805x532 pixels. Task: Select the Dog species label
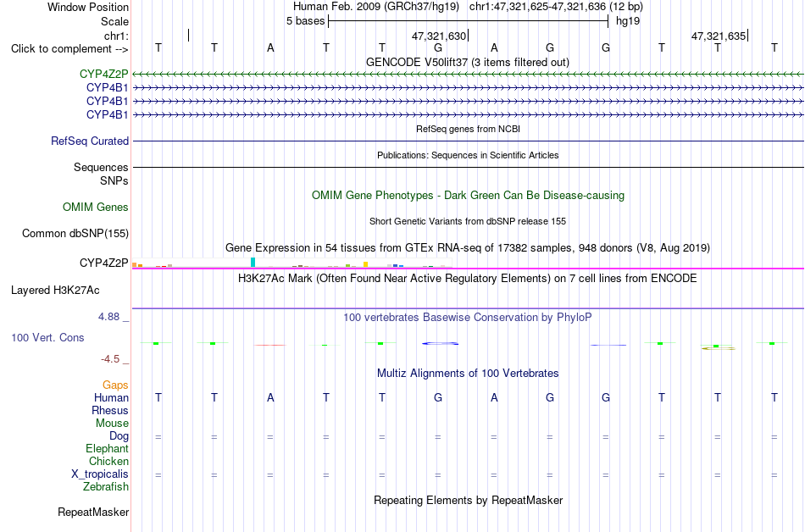coord(119,436)
